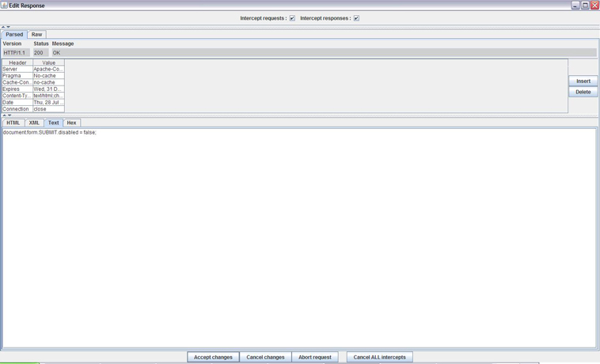Switch to the Raw tab

click(36, 35)
